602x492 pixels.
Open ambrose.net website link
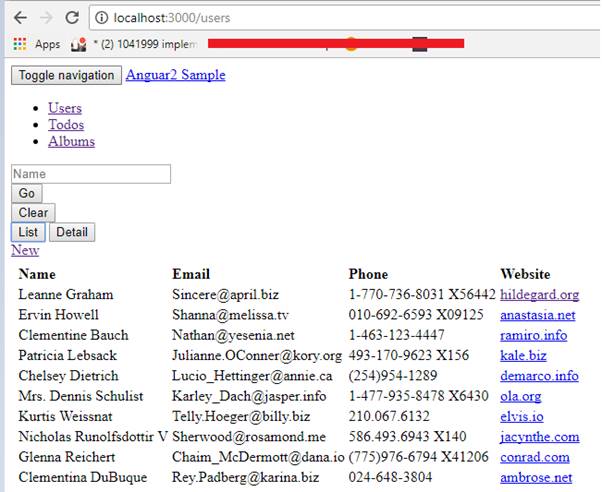pyautogui.click(x=536, y=478)
